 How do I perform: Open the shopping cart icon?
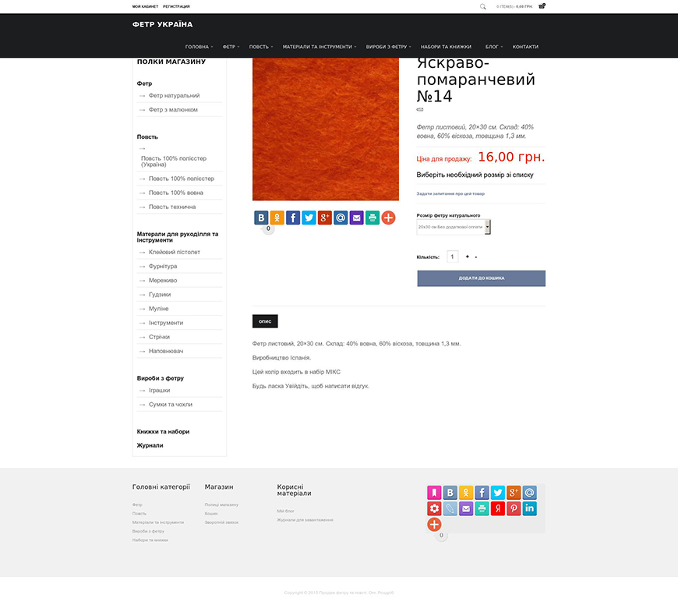pos(542,6)
